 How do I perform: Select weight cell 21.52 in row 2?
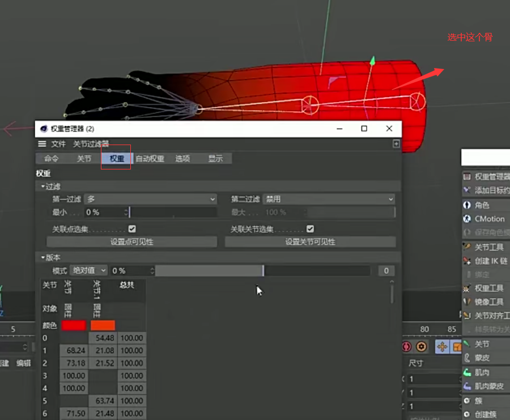tap(103, 363)
